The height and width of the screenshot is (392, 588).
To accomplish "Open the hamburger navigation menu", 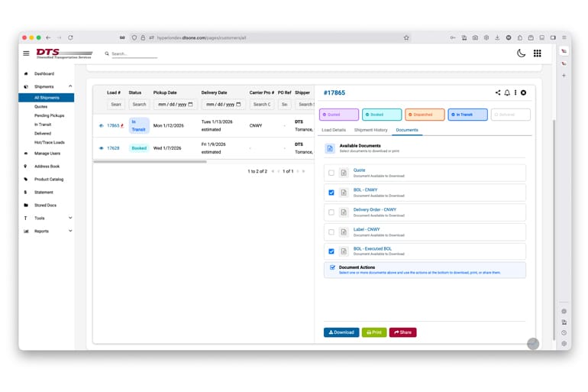I will pos(26,53).
